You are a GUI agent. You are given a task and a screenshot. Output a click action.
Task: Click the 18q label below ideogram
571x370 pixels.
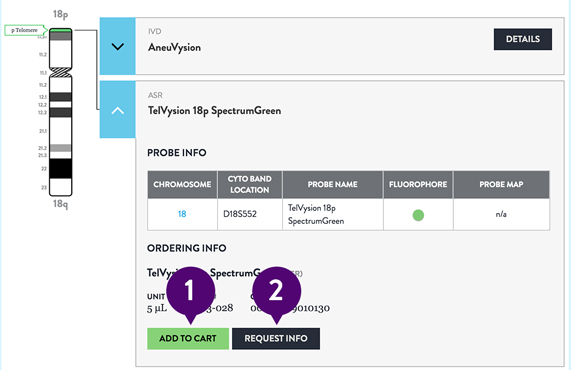pyautogui.click(x=60, y=204)
